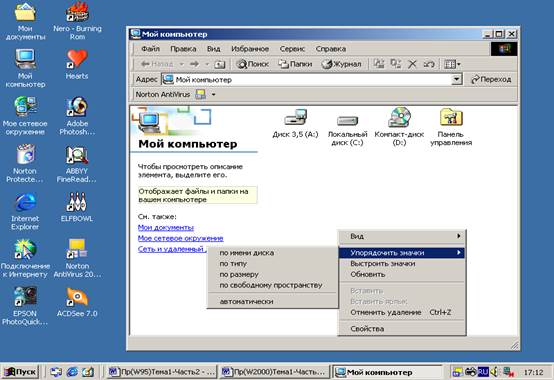Select the ELFBOWL desktop icon
This screenshot has height=380, width=554.
(x=77, y=207)
